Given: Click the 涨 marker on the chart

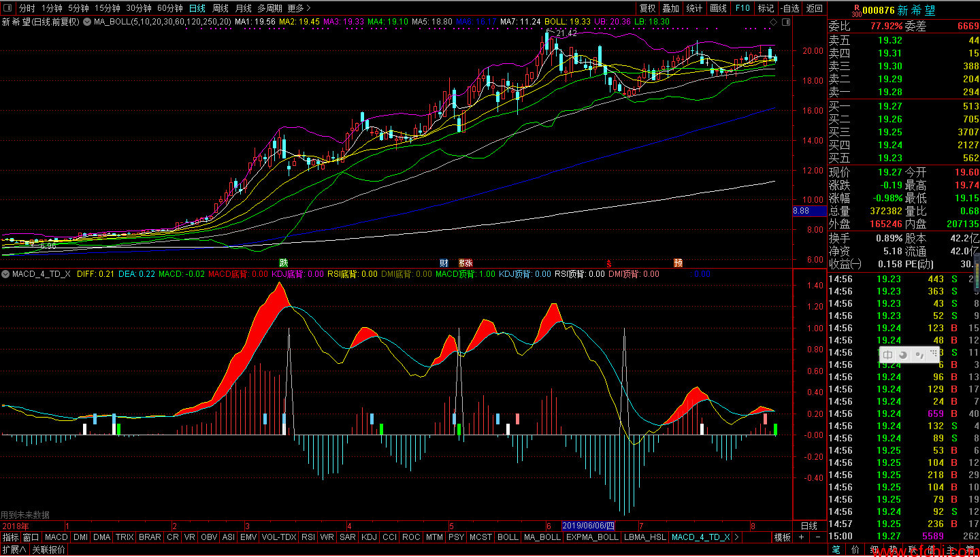Looking at the screenshot, I should [468, 263].
